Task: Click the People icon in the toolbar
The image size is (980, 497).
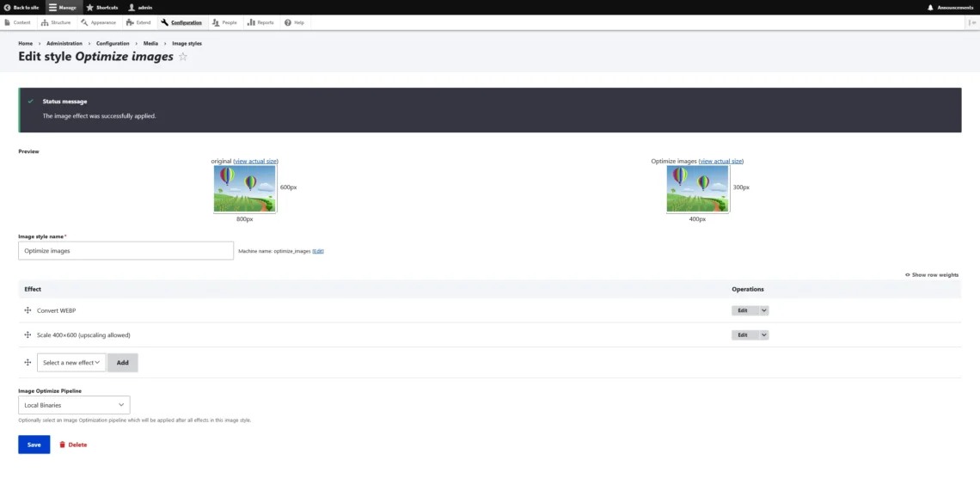Action: click(x=216, y=22)
